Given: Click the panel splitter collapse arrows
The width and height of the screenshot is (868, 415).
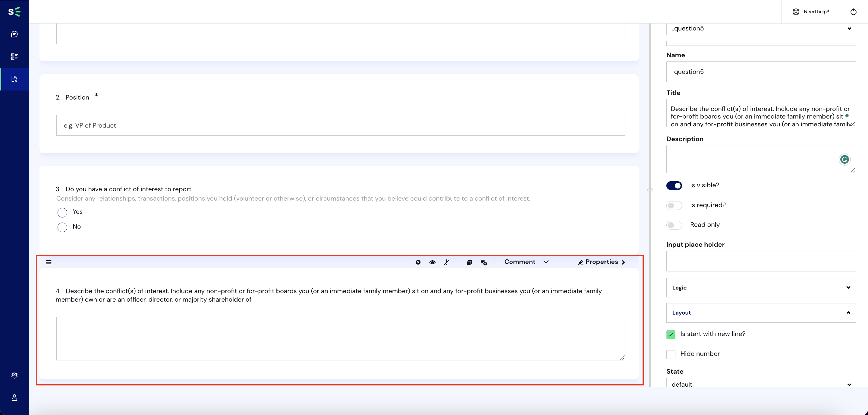Looking at the screenshot, I should pyautogui.click(x=650, y=190).
